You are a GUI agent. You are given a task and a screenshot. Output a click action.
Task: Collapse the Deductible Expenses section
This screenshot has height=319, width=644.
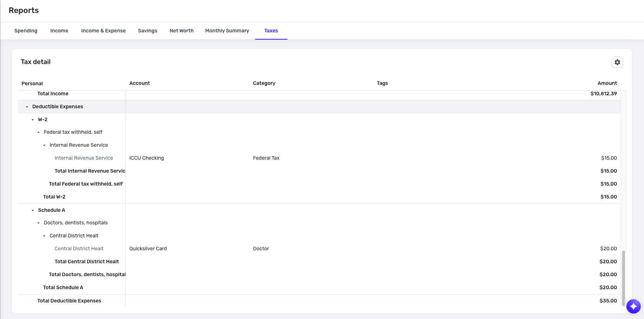point(27,107)
